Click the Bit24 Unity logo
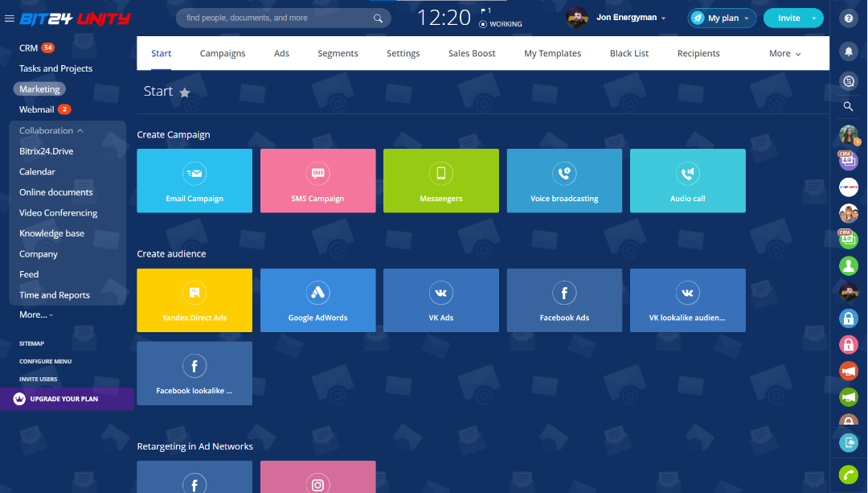 (75, 18)
